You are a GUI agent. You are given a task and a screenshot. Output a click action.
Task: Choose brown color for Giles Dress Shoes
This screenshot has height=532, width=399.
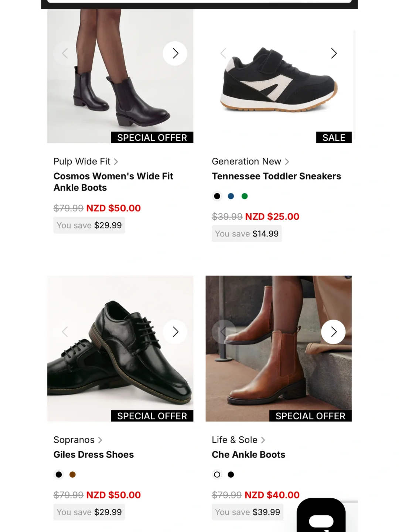coord(72,474)
